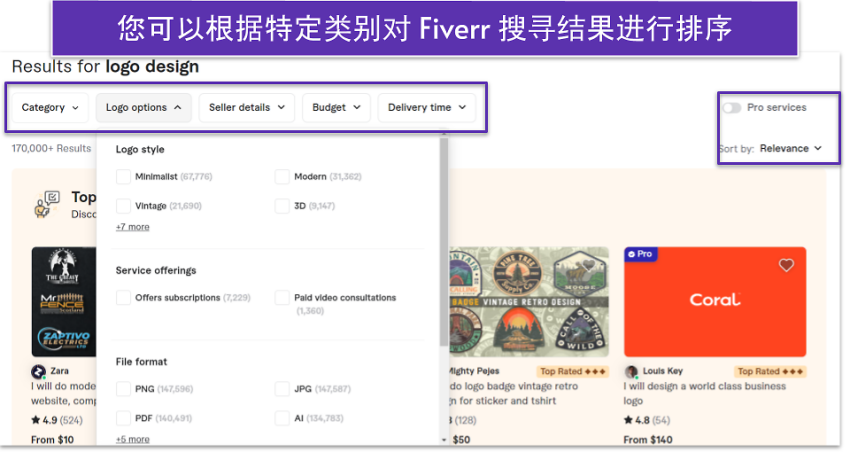Enable Paid video consultations filter

pyautogui.click(x=282, y=298)
